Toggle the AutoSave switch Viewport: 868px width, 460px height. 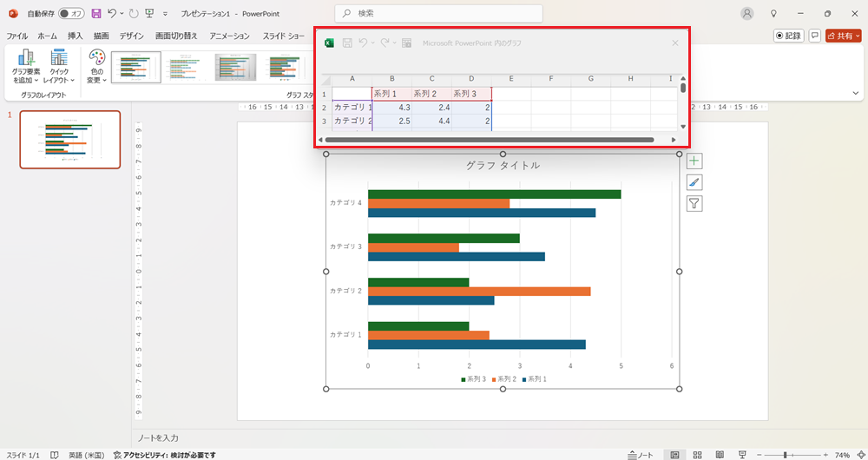pyautogui.click(x=71, y=14)
